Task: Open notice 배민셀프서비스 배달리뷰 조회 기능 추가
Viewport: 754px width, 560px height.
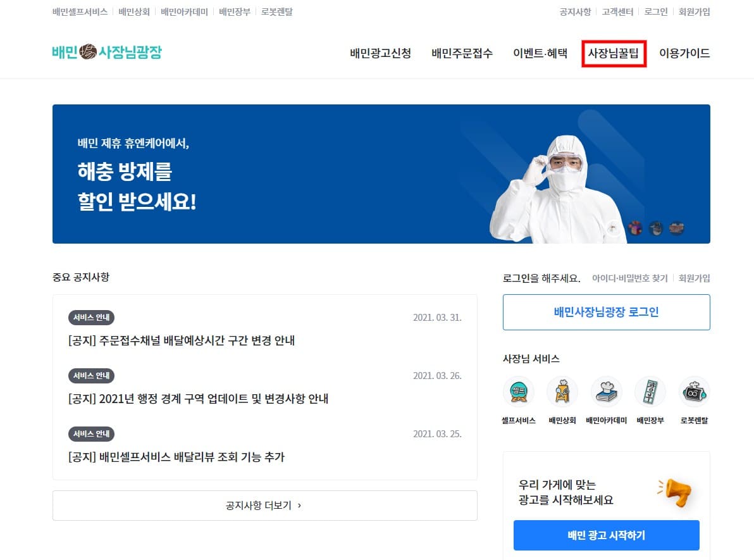Action: (176, 457)
